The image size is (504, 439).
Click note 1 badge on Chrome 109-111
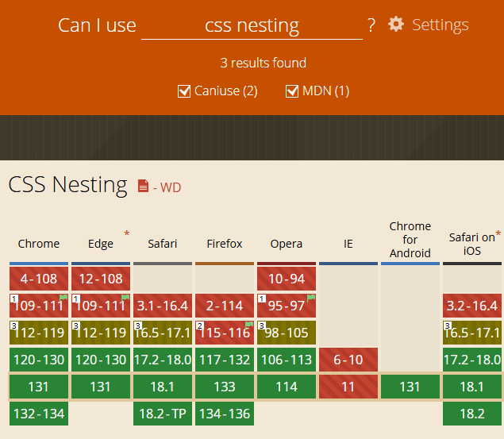(13, 298)
